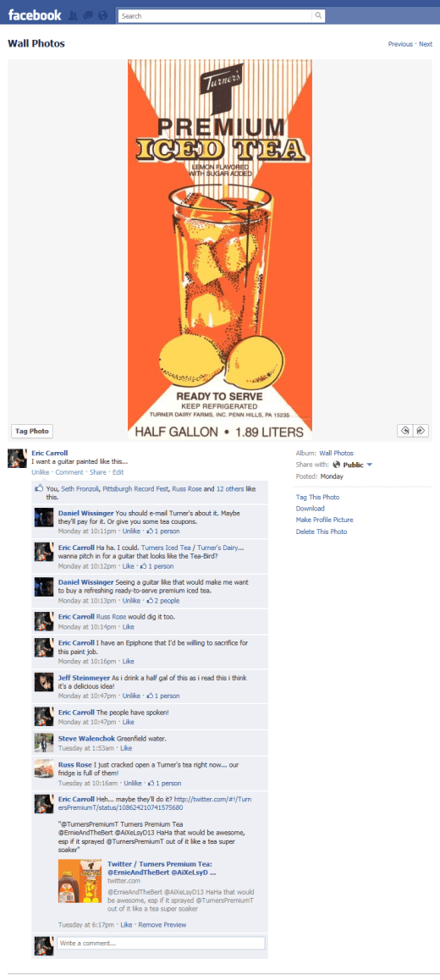The width and height of the screenshot is (440, 980).
Task: Click the Download link
Action: (x=310, y=509)
